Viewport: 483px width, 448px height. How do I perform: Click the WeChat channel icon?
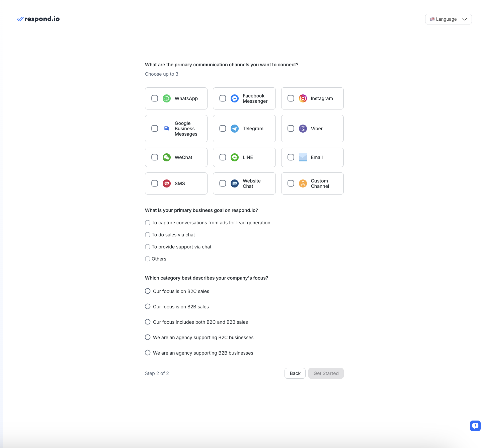click(x=167, y=157)
